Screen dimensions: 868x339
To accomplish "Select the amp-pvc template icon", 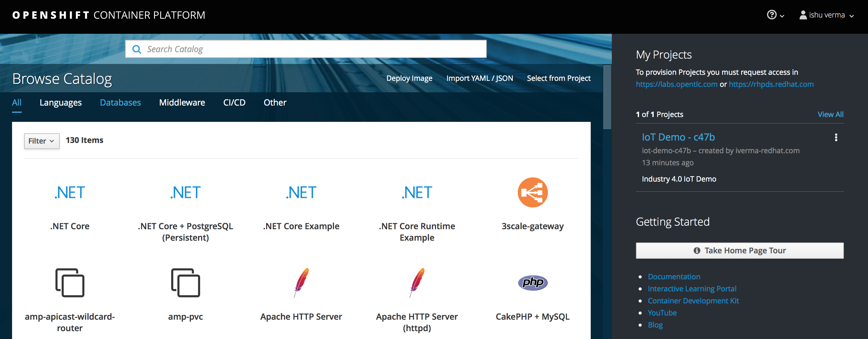I will click(185, 283).
